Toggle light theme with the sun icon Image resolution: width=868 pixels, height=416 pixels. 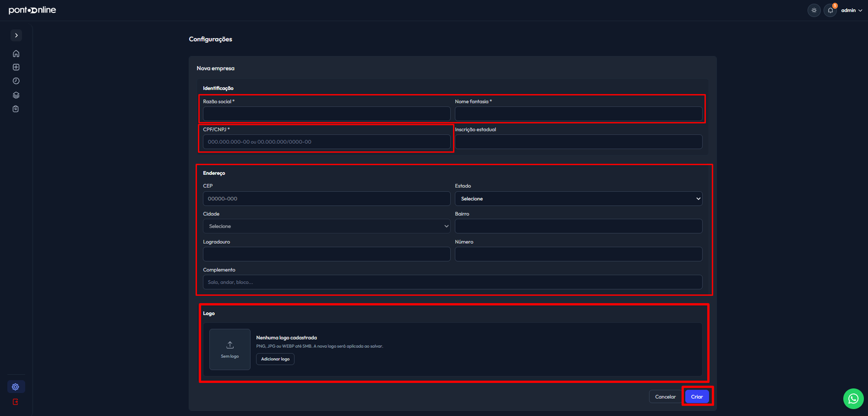[814, 10]
